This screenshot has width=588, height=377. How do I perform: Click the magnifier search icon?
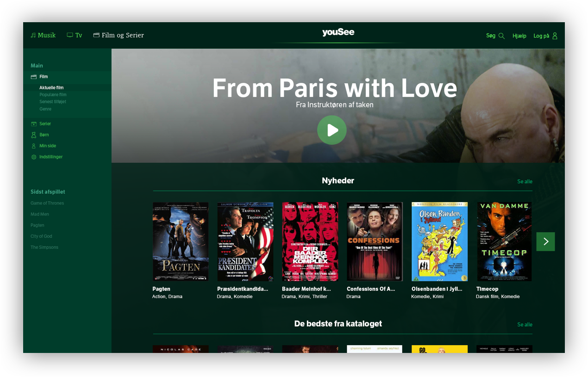(x=501, y=36)
